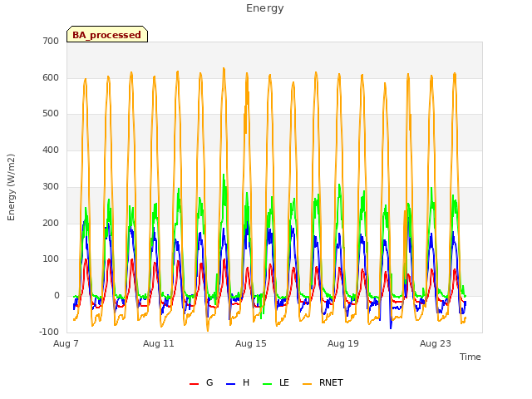The height and width of the screenshot is (399, 532).
Task: Click the 100 y-axis tick label
Action: tap(51, 259)
